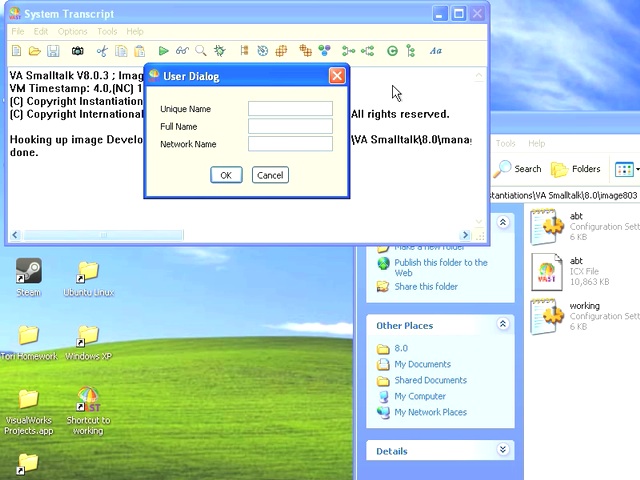The height and width of the screenshot is (480, 640).
Task: Select the working Configuration Settings file
Action: pyautogui.click(x=584, y=316)
